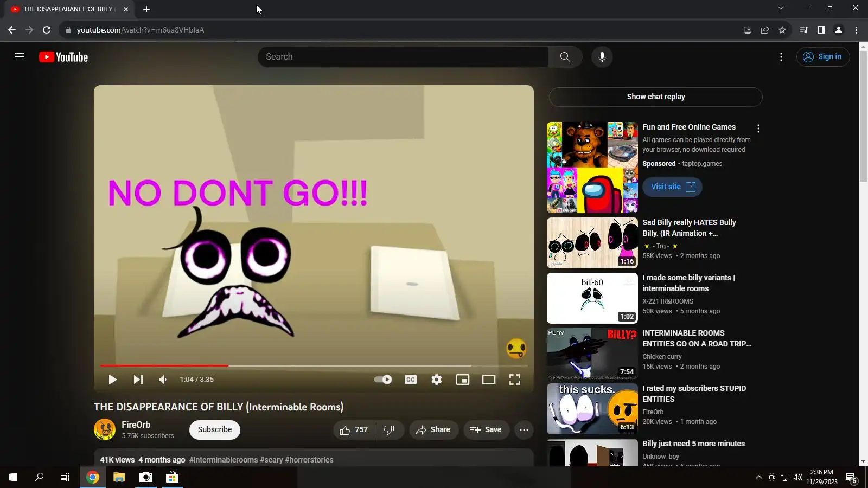Screen dimensions: 868x488
Task: Open tab search dropdown chevron
Action: 781,8
